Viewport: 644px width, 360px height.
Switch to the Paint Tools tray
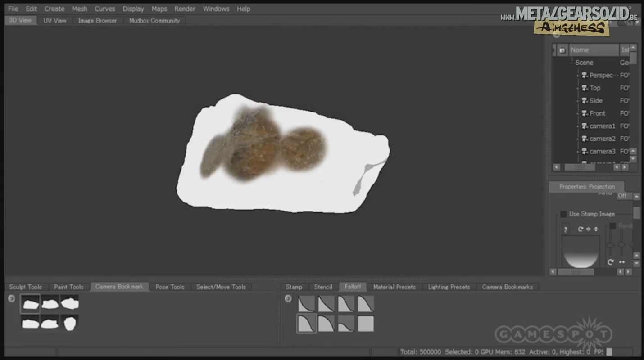pos(69,287)
